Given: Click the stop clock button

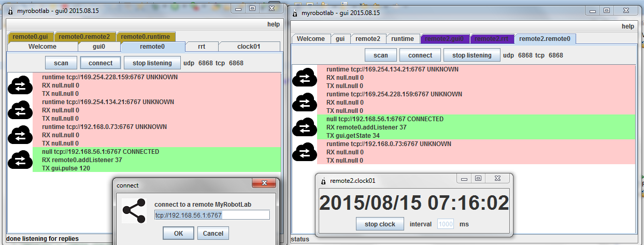Looking at the screenshot, I should point(380,224).
